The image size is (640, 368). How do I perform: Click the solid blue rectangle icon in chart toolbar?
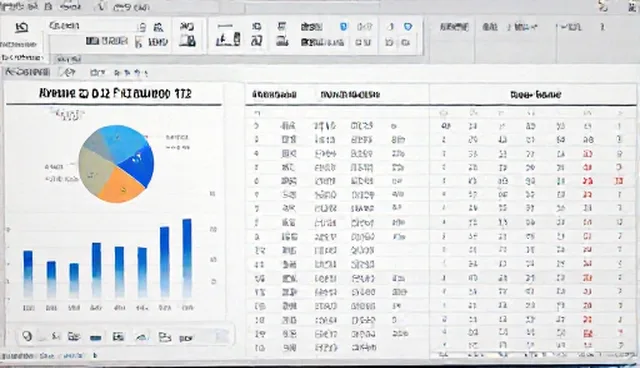click(96, 338)
